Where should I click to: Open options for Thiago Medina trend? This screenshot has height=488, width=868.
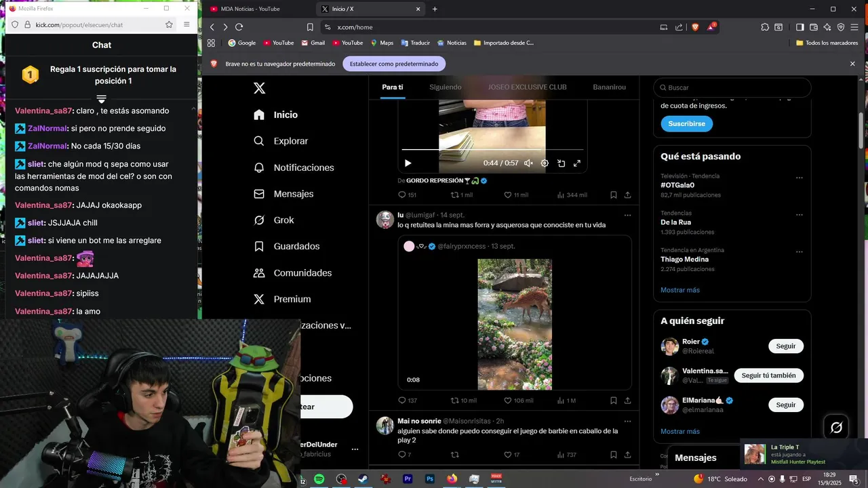[x=799, y=252]
